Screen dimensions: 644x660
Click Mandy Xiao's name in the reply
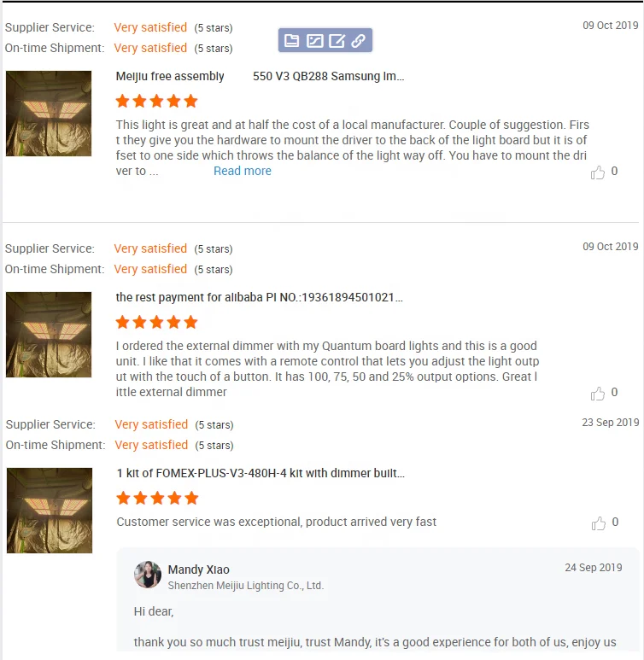tap(199, 569)
